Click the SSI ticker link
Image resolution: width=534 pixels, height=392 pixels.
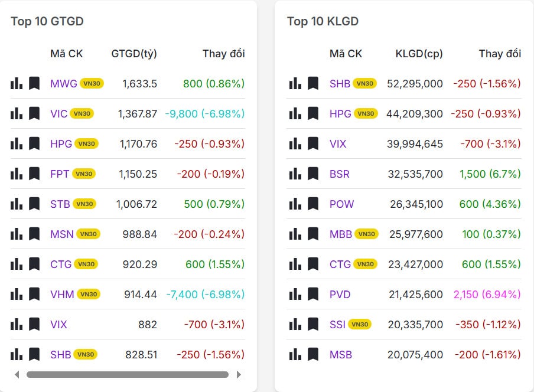[x=337, y=324]
